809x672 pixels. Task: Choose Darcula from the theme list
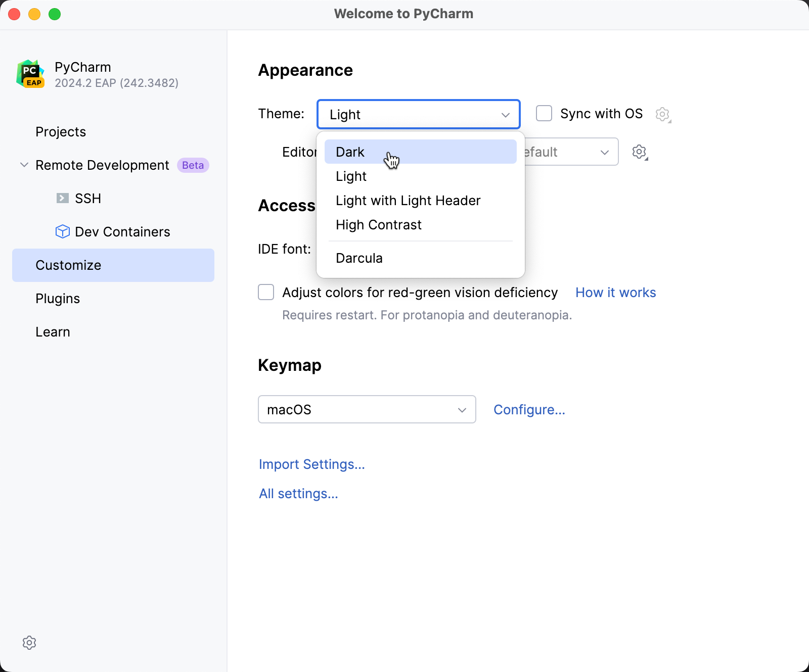(359, 258)
